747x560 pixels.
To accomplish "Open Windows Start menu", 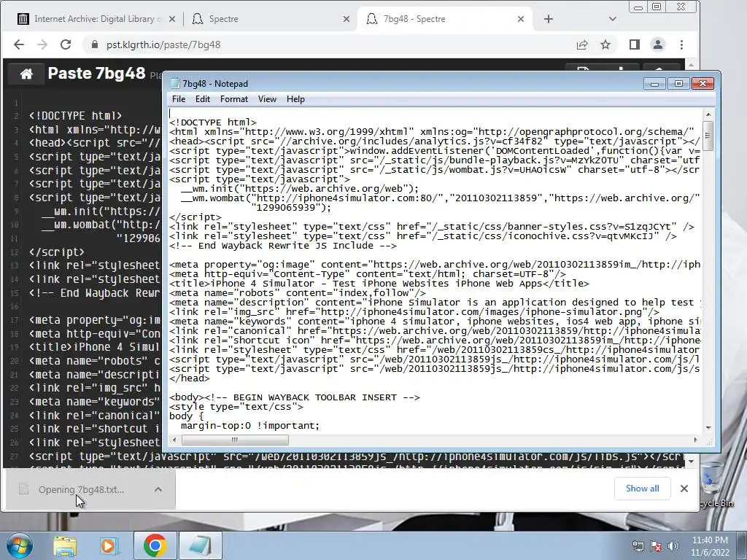I will click(x=18, y=545).
